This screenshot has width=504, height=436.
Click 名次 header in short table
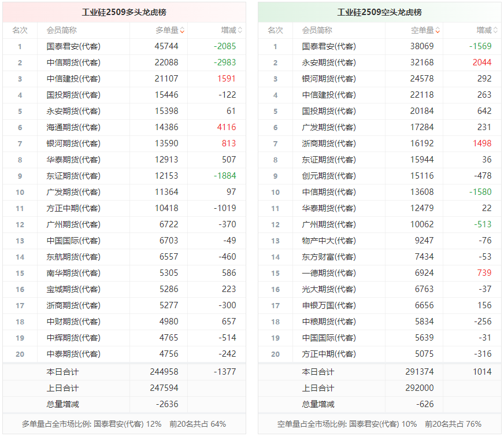276,30
